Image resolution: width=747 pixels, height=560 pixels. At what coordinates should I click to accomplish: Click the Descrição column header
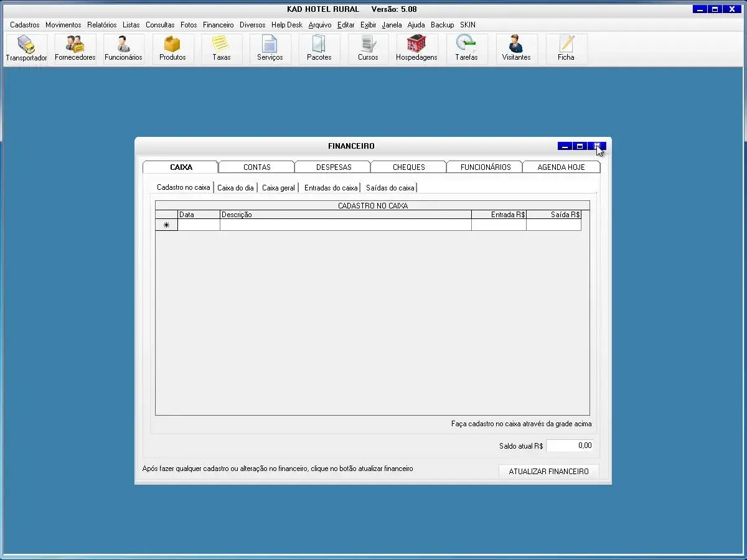[x=345, y=215]
